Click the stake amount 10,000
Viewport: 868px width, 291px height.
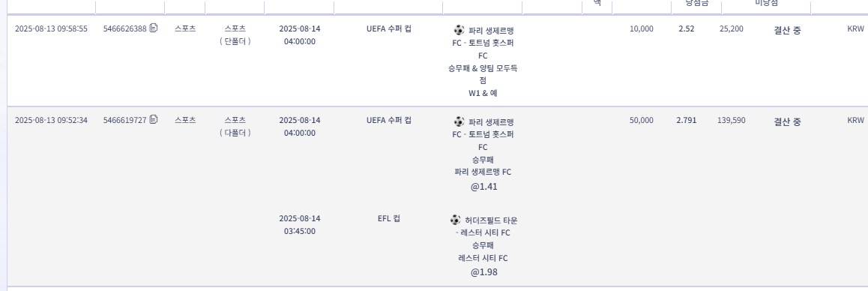click(x=641, y=28)
